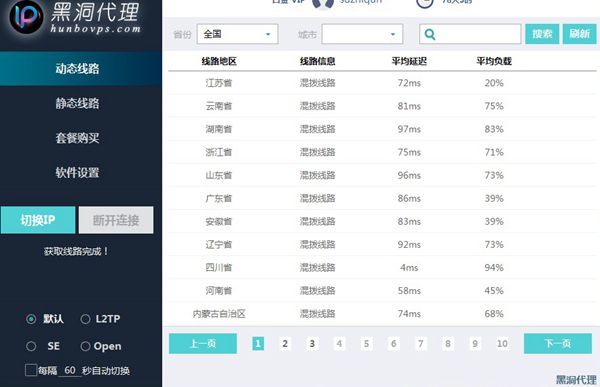Click the 72ms latency value
Screen dimensions: 600x387
[x=409, y=83]
